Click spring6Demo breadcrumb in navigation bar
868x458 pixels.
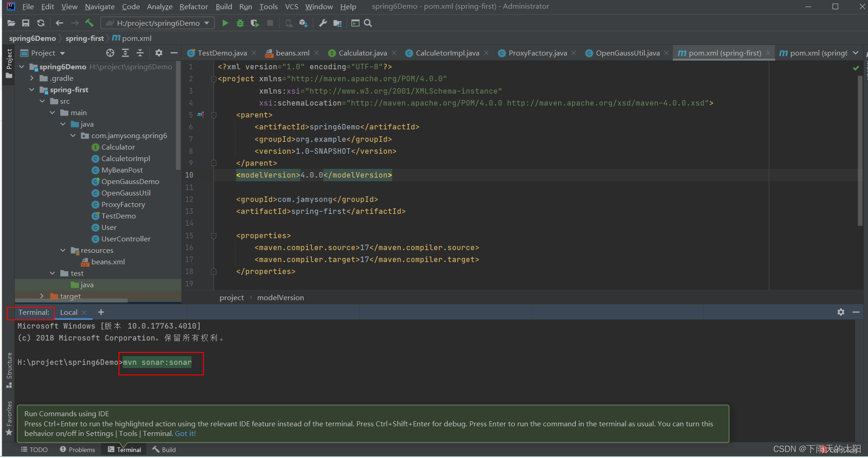[x=32, y=39]
